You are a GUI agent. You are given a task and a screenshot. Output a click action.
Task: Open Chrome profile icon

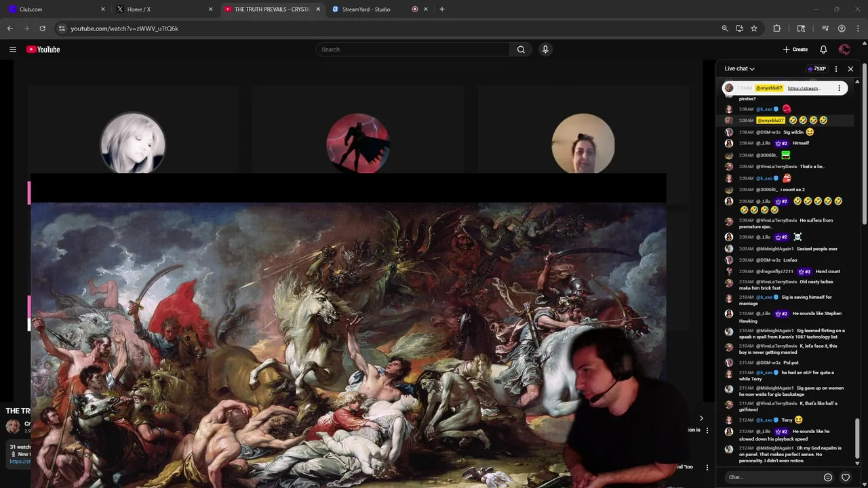(842, 28)
